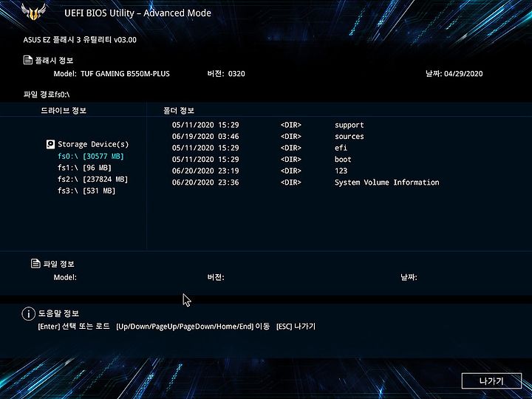Open the 123 folder
The image size is (532, 399).
coord(341,171)
